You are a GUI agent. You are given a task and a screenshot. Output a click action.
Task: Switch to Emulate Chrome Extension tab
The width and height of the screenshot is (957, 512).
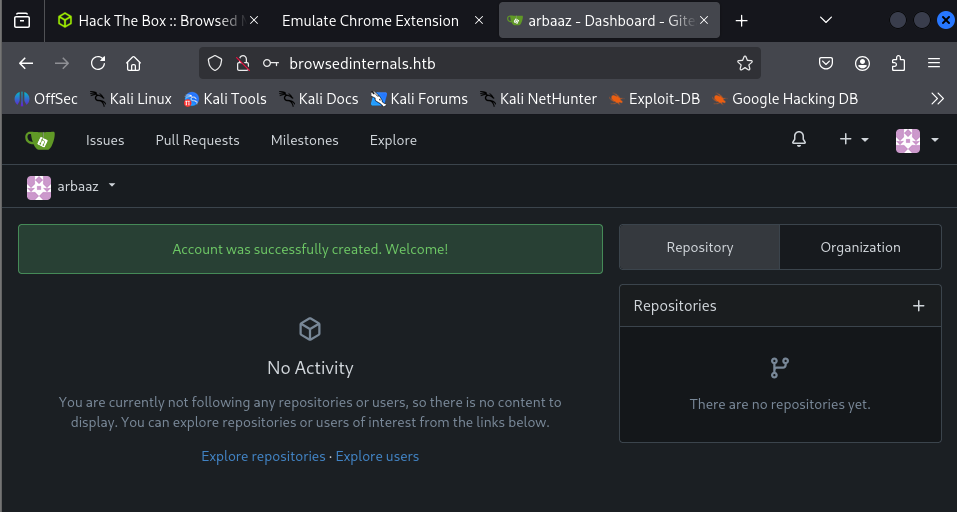point(370,20)
